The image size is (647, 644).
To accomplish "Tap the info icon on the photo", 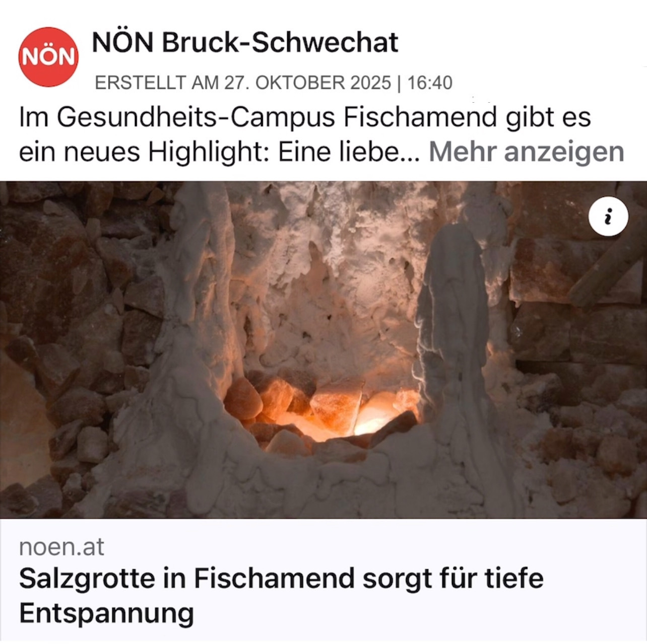I will pos(608,218).
